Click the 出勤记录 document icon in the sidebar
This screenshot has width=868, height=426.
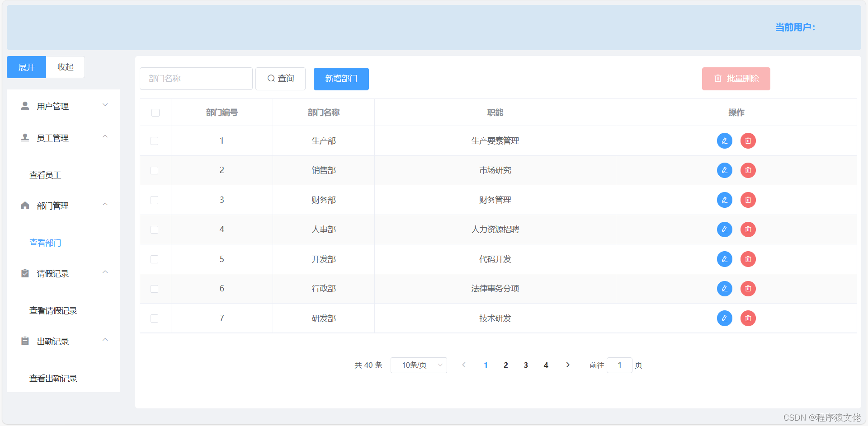pos(25,341)
